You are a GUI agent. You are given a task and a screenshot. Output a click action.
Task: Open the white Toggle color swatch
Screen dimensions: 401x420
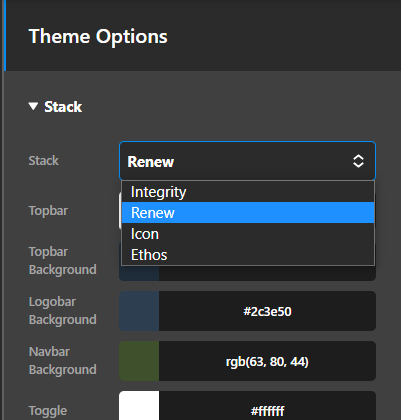[x=139, y=406]
